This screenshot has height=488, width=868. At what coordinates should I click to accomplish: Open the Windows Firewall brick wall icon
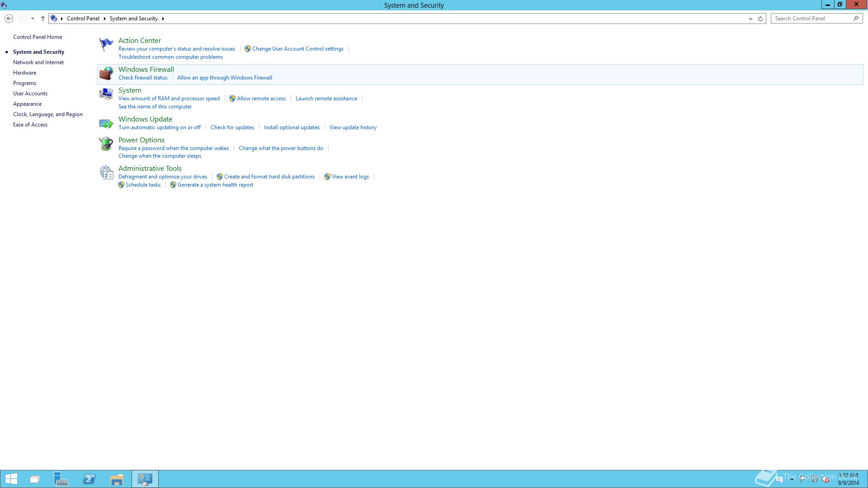tap(106, 73)
